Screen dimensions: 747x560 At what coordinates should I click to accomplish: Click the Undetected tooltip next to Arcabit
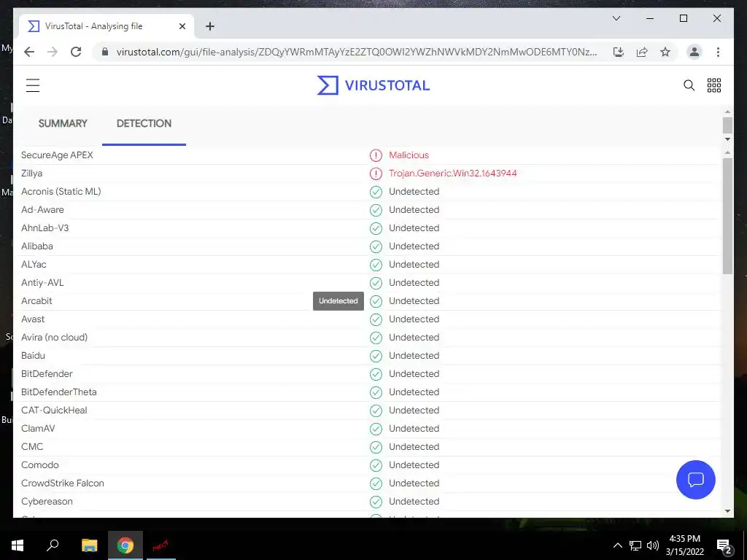[338, 301]
